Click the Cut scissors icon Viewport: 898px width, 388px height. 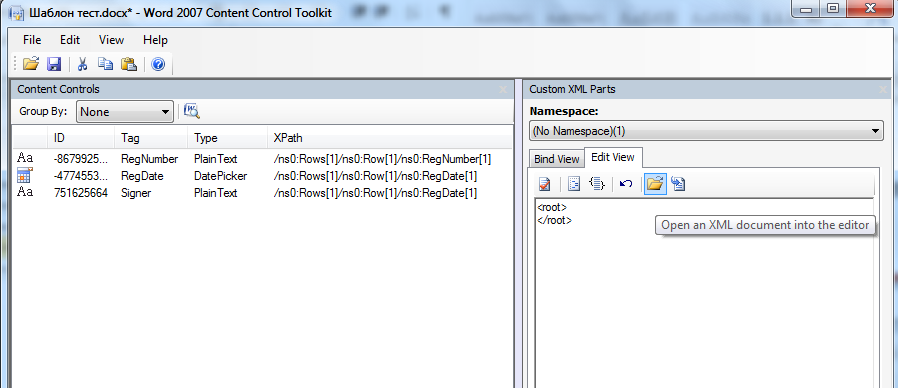[x=82, y=64]
